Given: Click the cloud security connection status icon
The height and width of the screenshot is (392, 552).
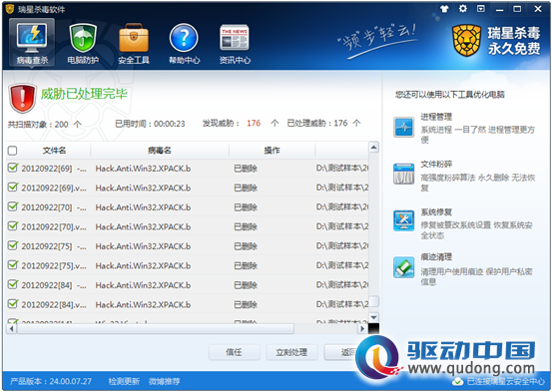Looking at the screenshot, I should pyautogui.click(x=457, y=381).
